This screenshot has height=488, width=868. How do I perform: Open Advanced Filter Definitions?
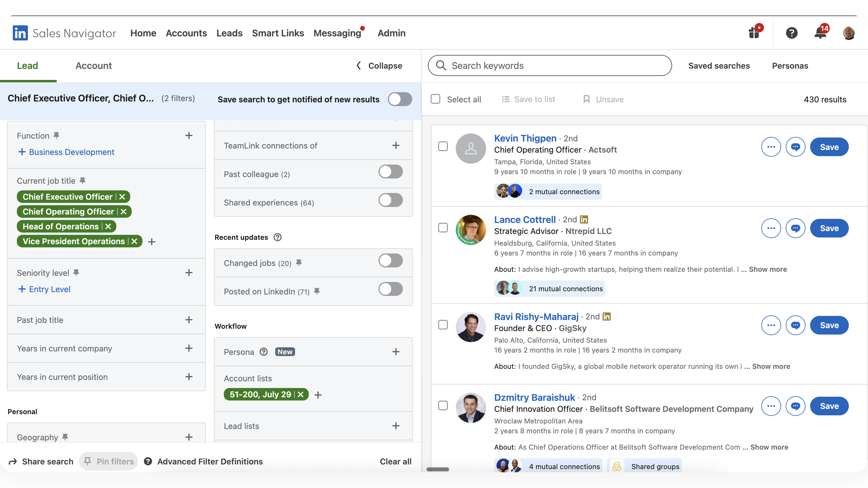(x=203, y=461)
